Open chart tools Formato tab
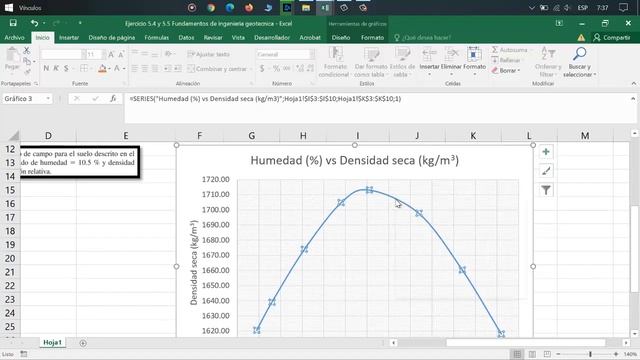Image resolution: width=640 pixels, height=360 pixels. [x=372, y=38]
